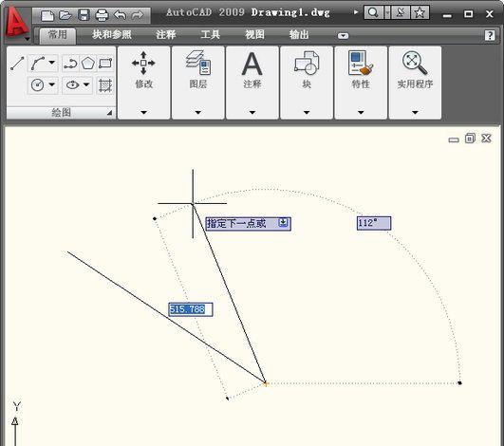This screenshot has width=504, height=446.
Task: Switch to the 视图 ribbon tab
Action: (x=254, y=35)
